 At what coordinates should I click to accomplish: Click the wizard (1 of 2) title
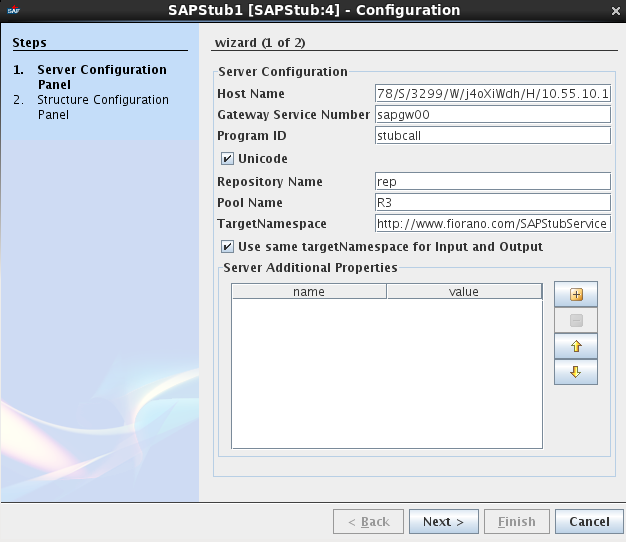pyautogui.click(x=260, y=43)
